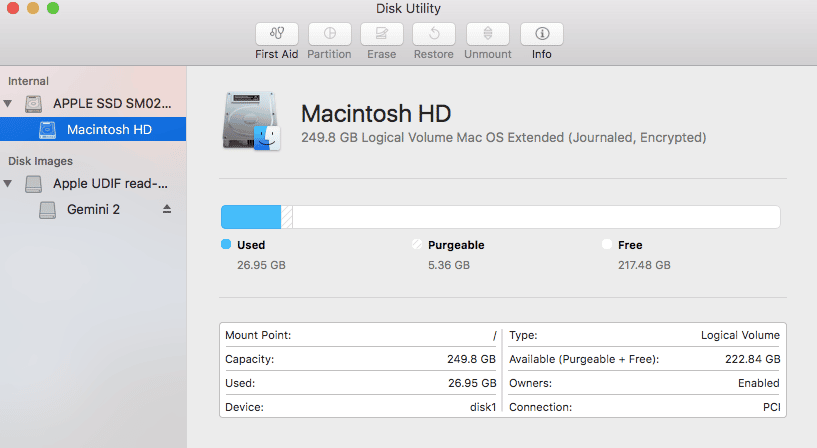The image size is (817, 448).
Task: Click the '5.36 GB' purgeable value
Action: (449, 265)
